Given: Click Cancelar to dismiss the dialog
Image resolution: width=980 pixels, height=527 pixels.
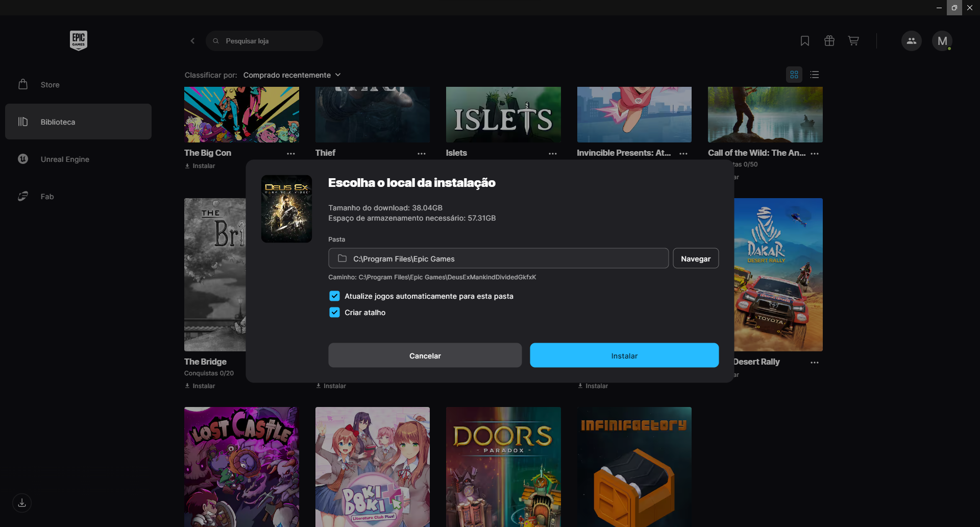Looking at the screenshot, I should pyautogui.click(x=425, y=355).
